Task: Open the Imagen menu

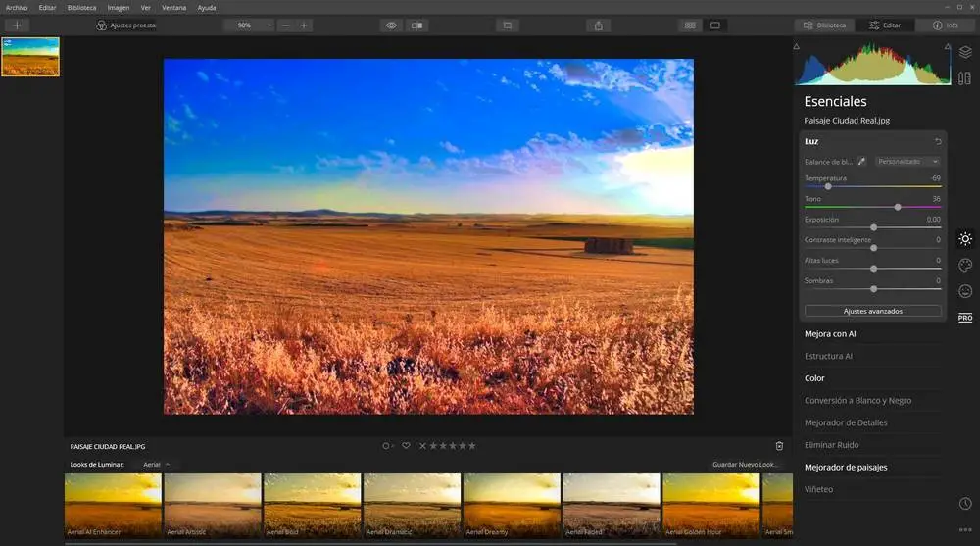Action: pyautogui.click(x=118, y=7)
